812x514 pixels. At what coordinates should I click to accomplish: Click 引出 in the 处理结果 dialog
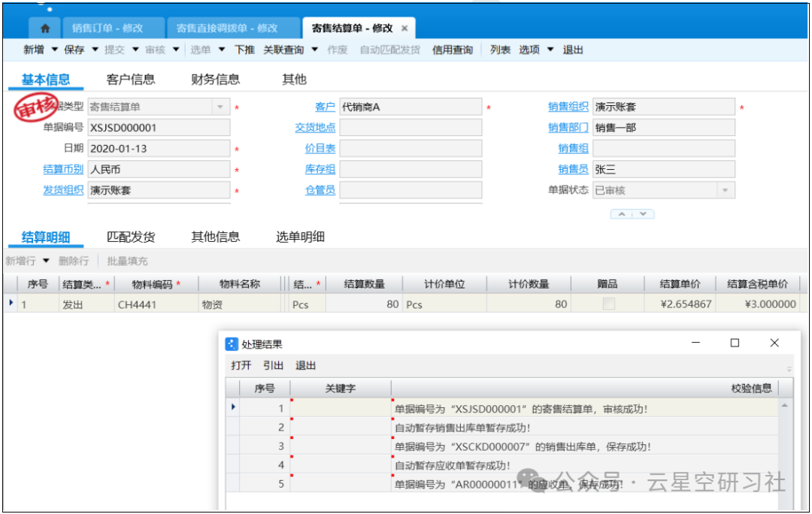pyautogui.click(x=273, y=366)
